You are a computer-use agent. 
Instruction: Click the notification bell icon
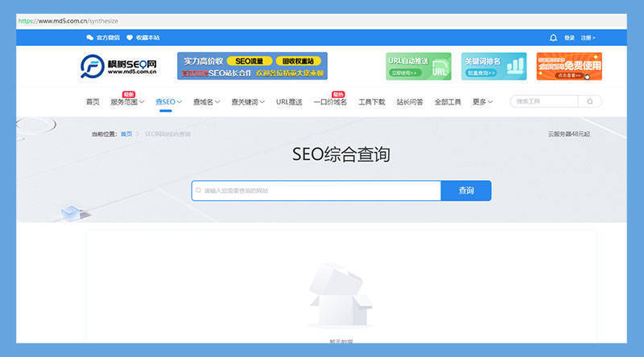553,38
